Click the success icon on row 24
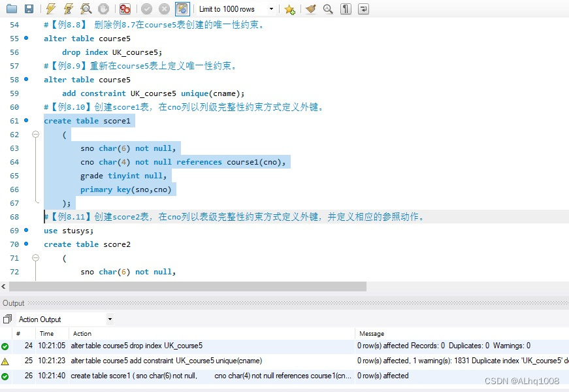Image resolution: width=569 pixels, height=392 pixels. [x=5, y=347]
